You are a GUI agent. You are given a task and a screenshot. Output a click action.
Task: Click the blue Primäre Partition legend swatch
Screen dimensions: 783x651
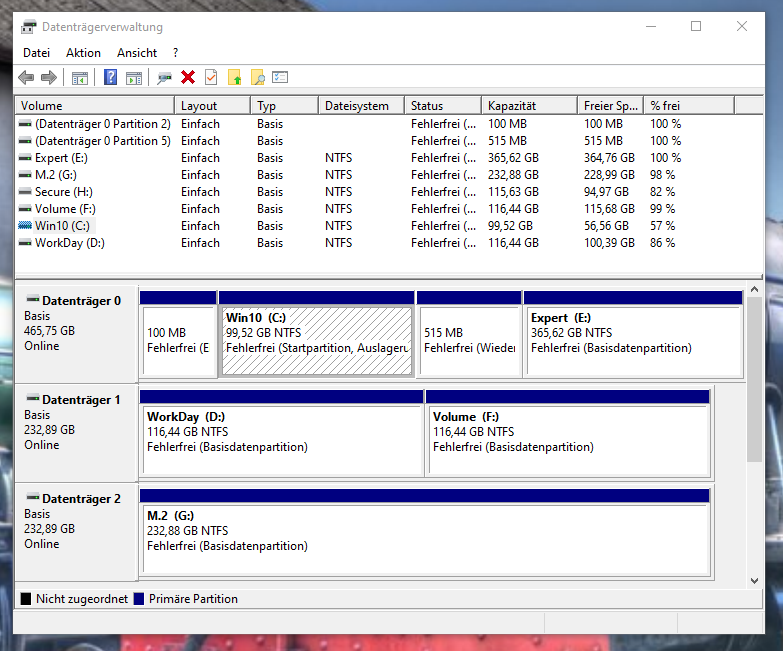pos(139,599)
